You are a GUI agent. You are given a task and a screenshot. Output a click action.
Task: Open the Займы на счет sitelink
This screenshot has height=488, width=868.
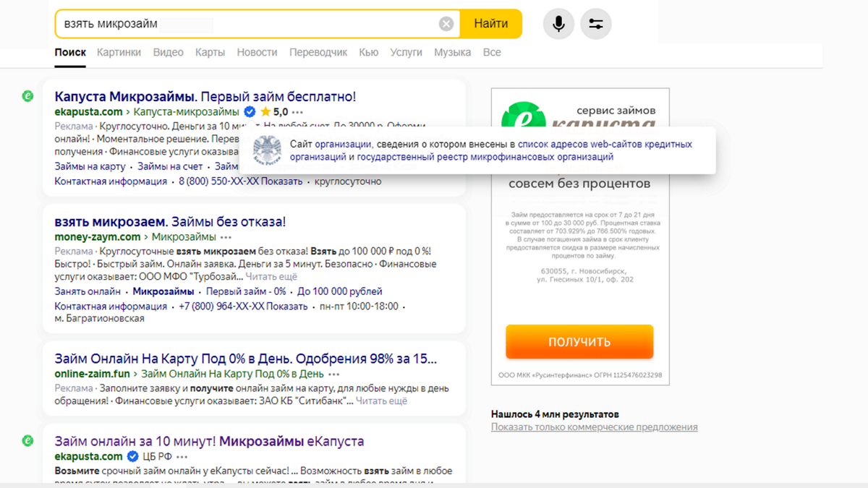[x=170, y=167]
